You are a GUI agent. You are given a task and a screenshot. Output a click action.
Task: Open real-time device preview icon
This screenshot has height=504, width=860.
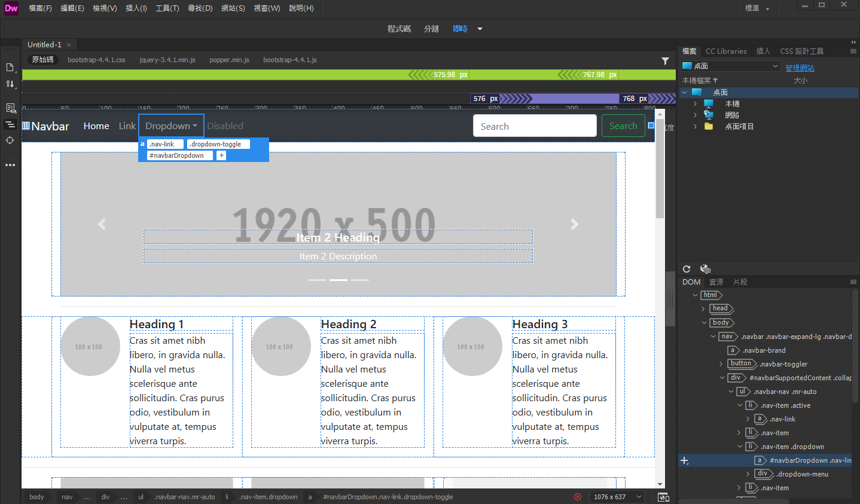click(x=663, y=497)
